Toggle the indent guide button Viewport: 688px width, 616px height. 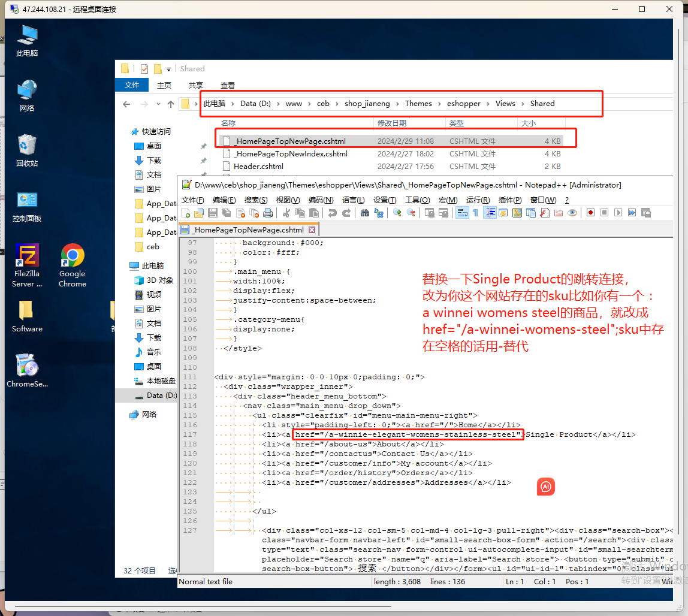pos(490,213)
